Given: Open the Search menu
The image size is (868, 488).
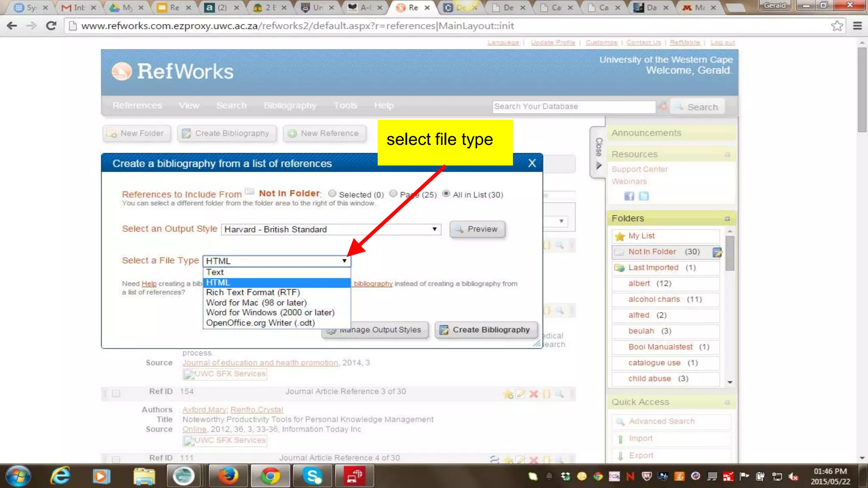Looking at the screenshot, I should tap(231, 105).
